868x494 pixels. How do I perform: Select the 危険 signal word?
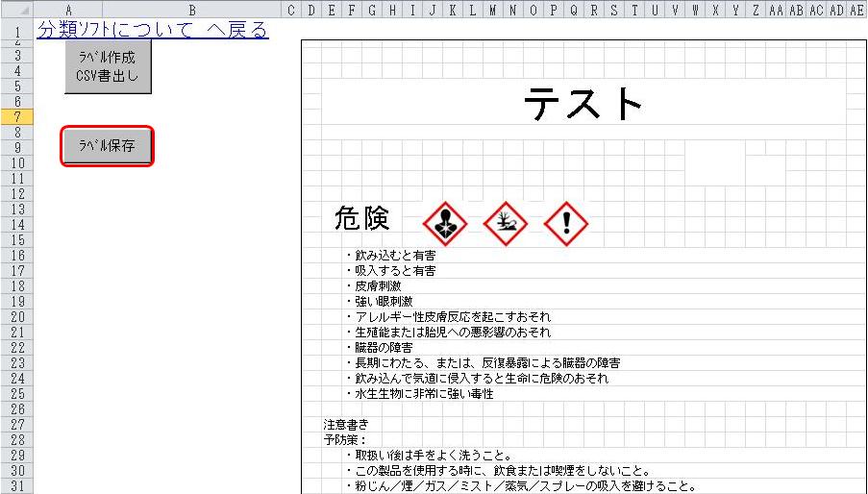pyautogui.click(x=362, y=218)
